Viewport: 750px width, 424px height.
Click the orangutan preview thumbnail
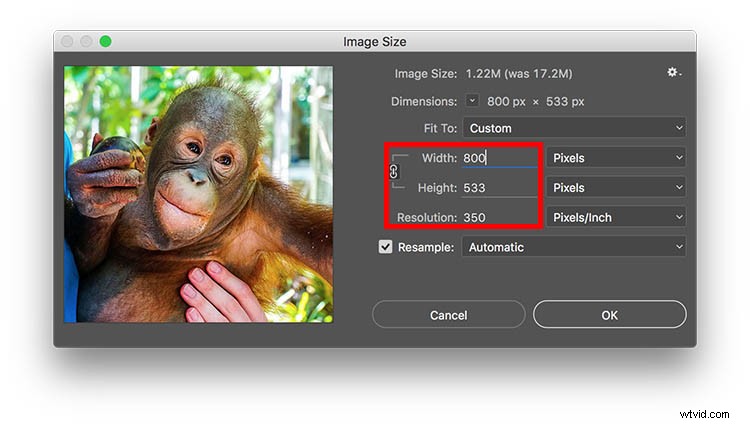(x=199, y=194)
